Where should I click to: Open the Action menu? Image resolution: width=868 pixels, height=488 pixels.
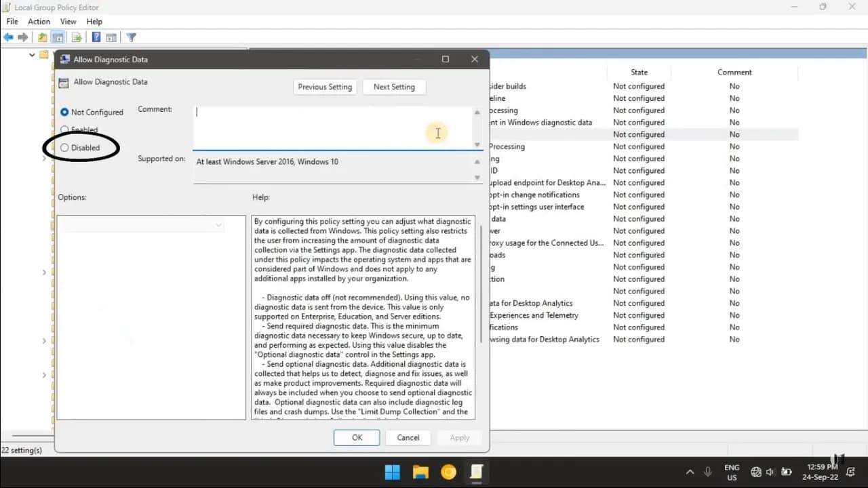coord(39,21)
